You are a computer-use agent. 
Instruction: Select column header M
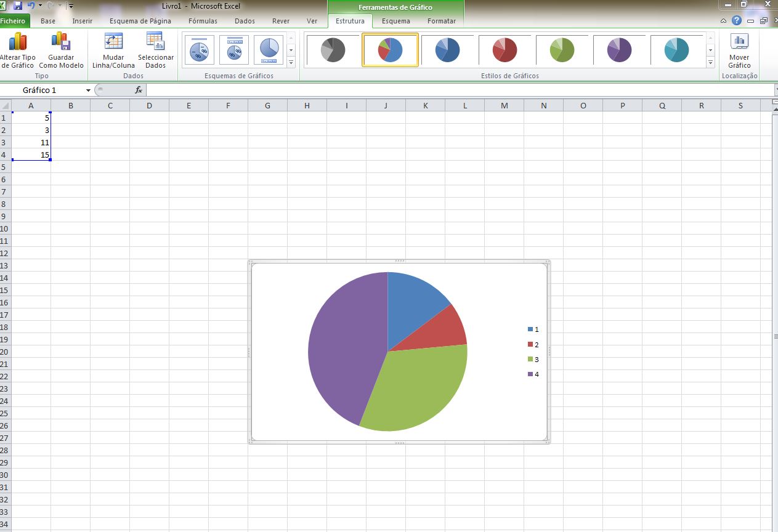click(504, 105)
